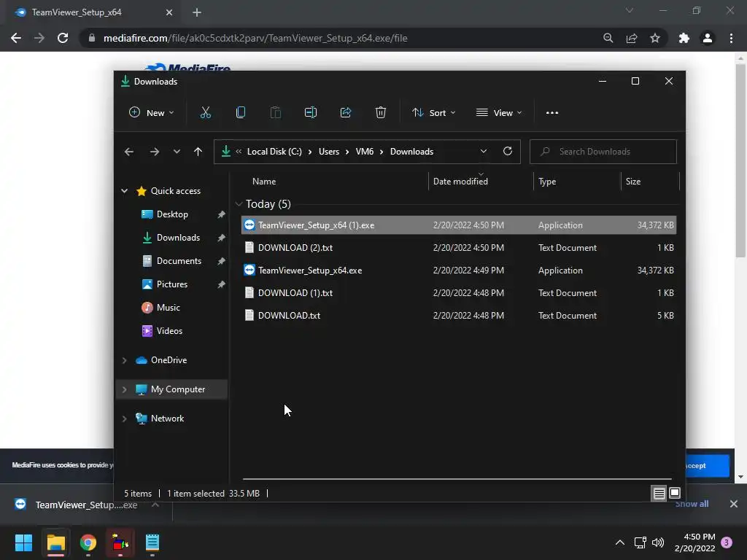Select the DOWNLOAD (2).txt file
The height and width of the screenshot is (560, 747).
pos(459,248)
